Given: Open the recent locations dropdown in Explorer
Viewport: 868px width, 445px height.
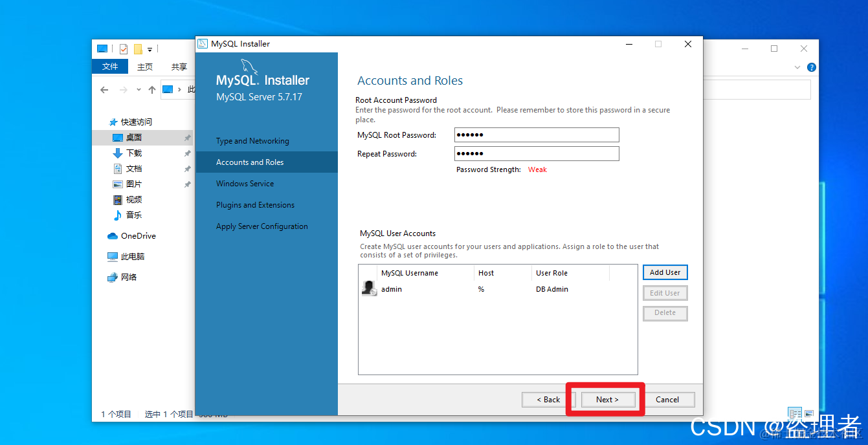Looking at the screenshot, I should click(x=139, y=90).
